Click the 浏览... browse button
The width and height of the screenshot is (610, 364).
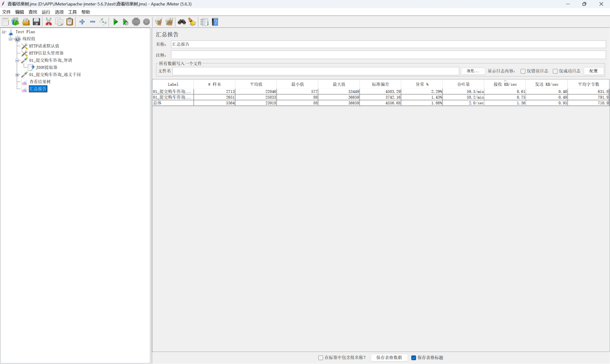[473, 71]
